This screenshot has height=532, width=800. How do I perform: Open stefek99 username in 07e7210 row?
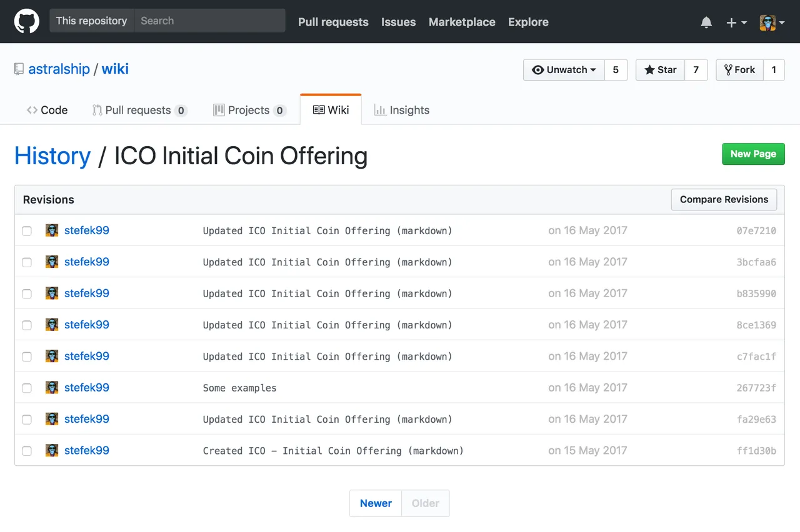point(87,230)
